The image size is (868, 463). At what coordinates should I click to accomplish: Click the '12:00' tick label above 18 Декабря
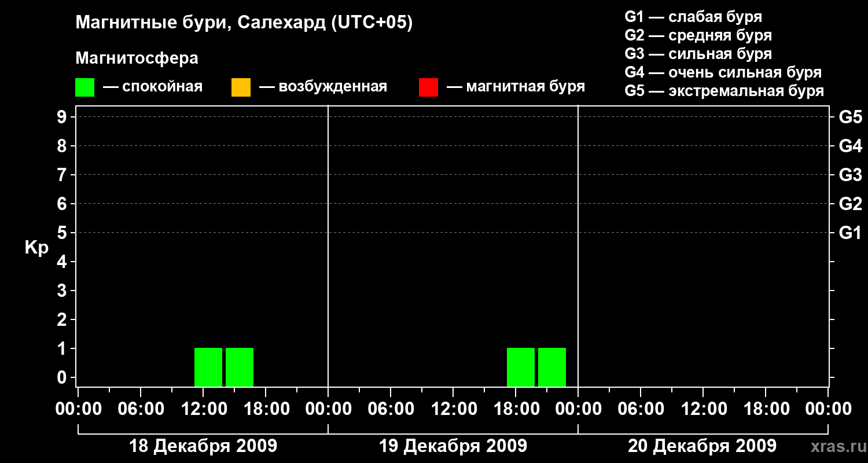[x=203, y=409]
